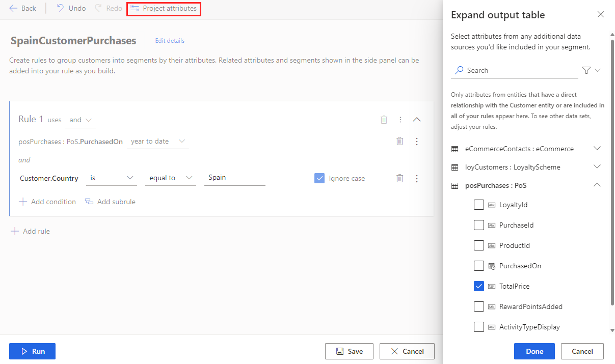This screenshot has height=364, width=615.
Task: Delete the Customer.Country condition with its trash icon
Action: click(x=399, y=178)
